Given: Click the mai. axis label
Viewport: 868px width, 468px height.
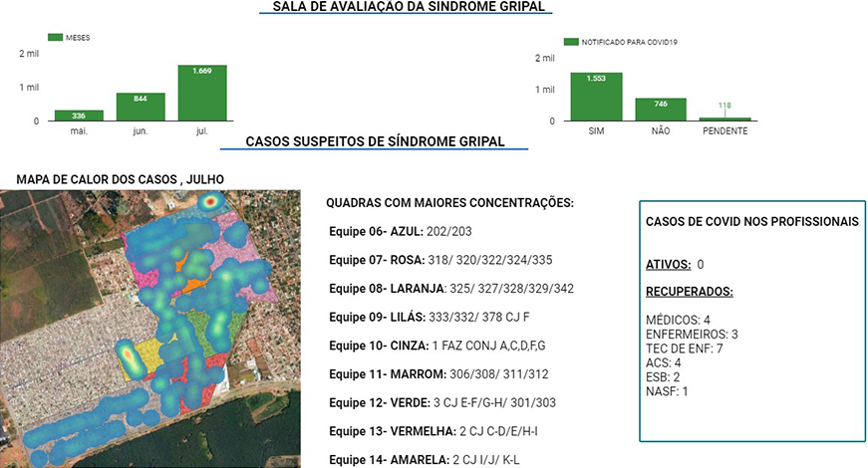Looking at the screenshot, I should tap(79, 131).
